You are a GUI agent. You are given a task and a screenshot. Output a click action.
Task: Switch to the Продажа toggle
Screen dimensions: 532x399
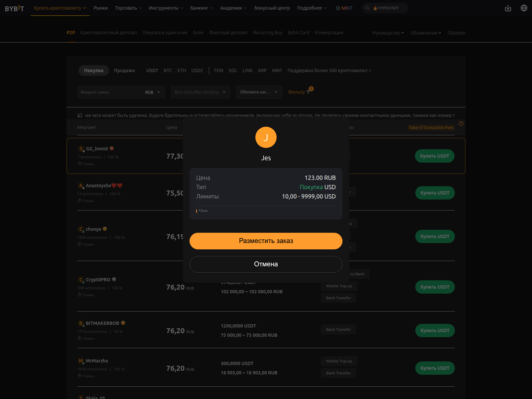click(124, 70)
